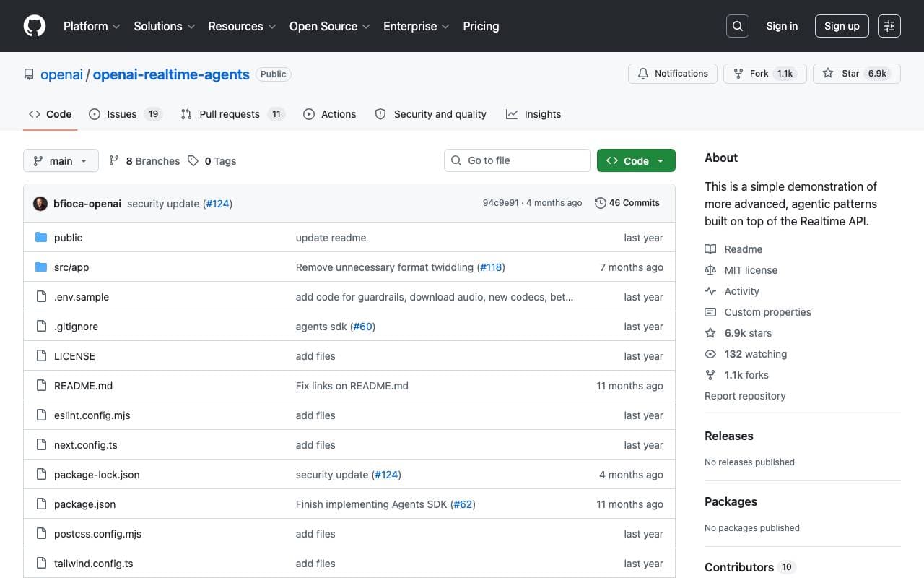Open the appearance settings icon button
The height and width of the screenshot is (578, 924).
[x=889, y=26]
